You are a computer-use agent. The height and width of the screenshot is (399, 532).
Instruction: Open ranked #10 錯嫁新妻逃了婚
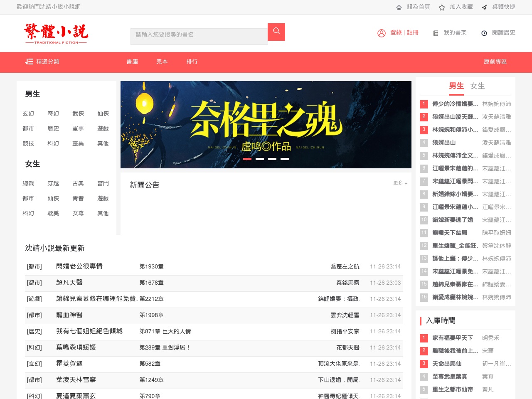453,220
